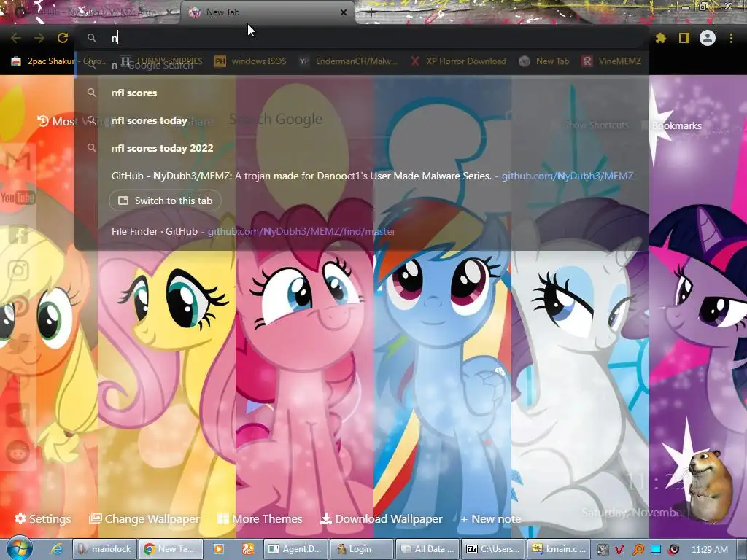Go back using the browser back arrow
Viewport: 747px width, 560px height.
(x=16, y=38)
